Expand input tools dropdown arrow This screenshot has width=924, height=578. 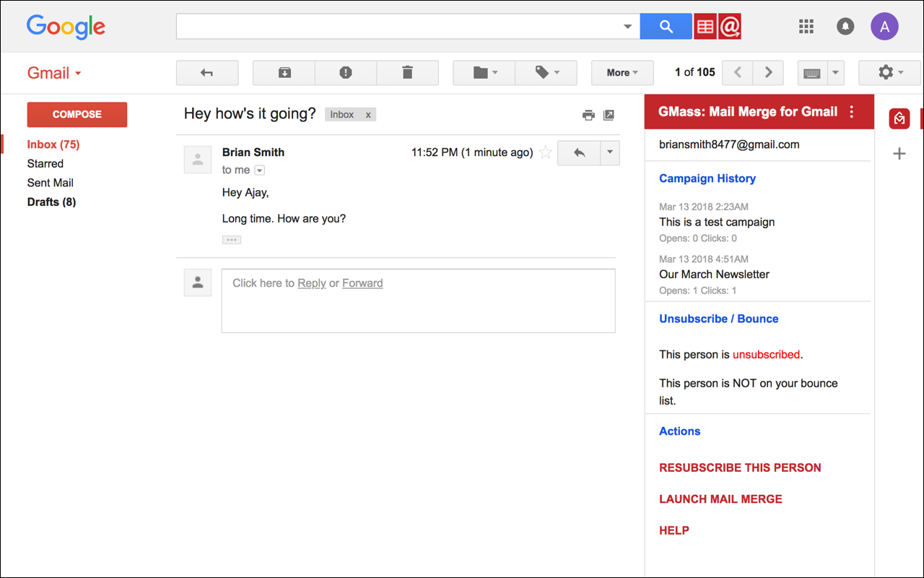coord(835,72)
